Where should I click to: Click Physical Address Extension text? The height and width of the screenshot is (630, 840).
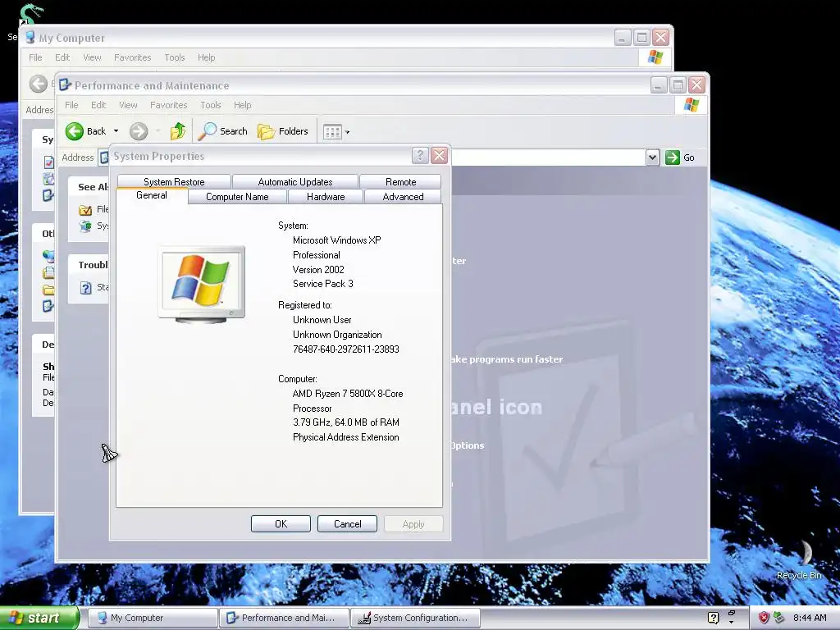pyautogui.click(x=346, y=437)
